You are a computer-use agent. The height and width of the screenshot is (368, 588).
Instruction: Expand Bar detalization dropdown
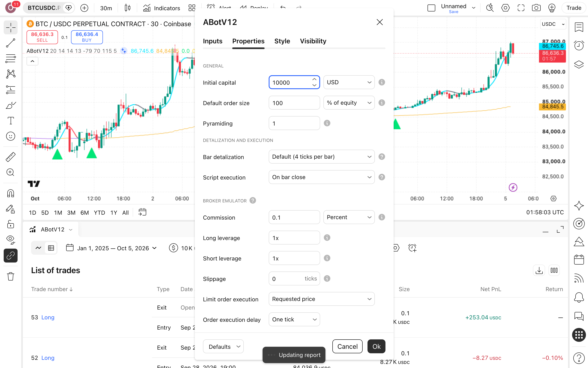(x=321, y=157)
